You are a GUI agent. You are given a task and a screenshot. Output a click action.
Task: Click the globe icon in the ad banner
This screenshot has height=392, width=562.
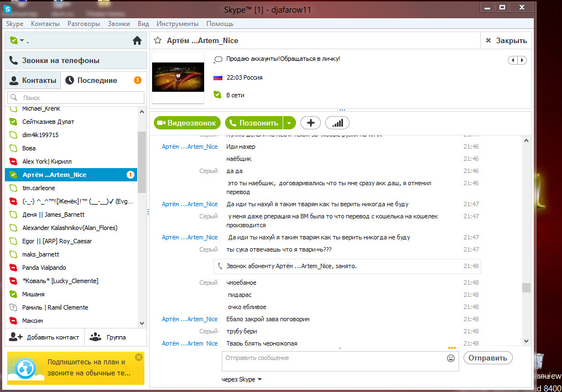click(x=25, y=368)
